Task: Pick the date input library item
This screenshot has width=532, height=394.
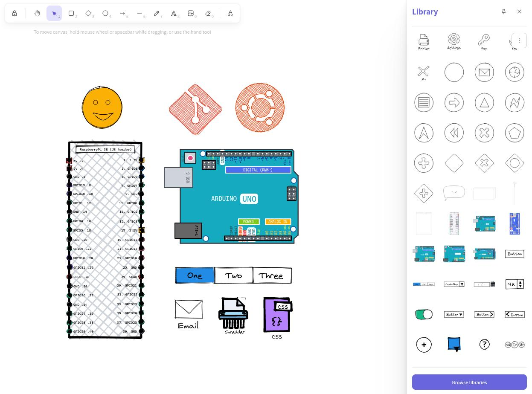Action: [484, 284]
